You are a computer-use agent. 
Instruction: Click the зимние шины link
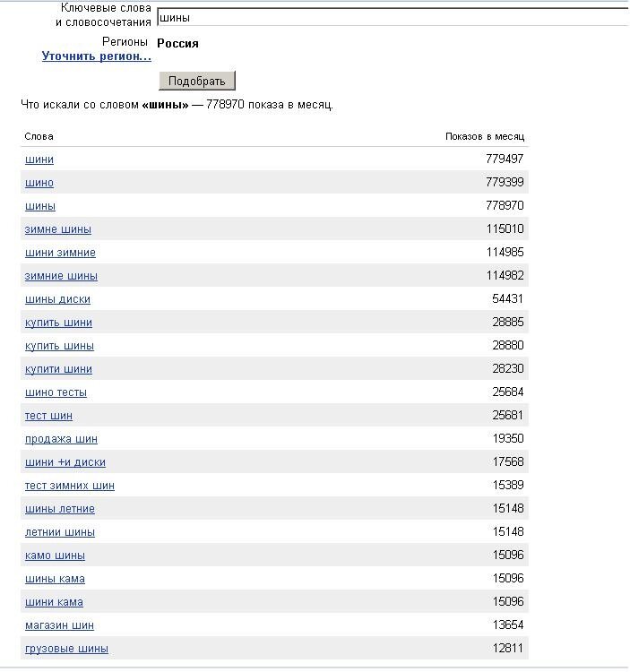point(61,276)
